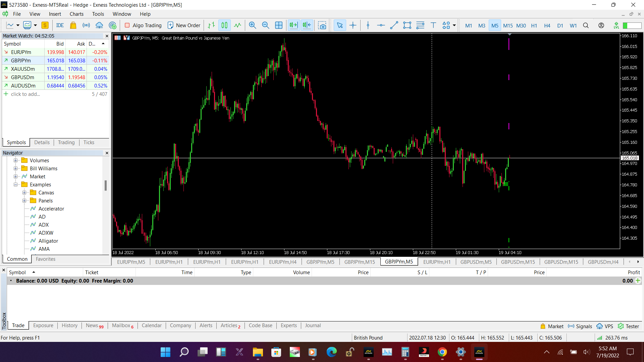The height and width of the screenshot is (362, 644).
Task: Select the H1 timeframe button
Action: tap(534, 25)
